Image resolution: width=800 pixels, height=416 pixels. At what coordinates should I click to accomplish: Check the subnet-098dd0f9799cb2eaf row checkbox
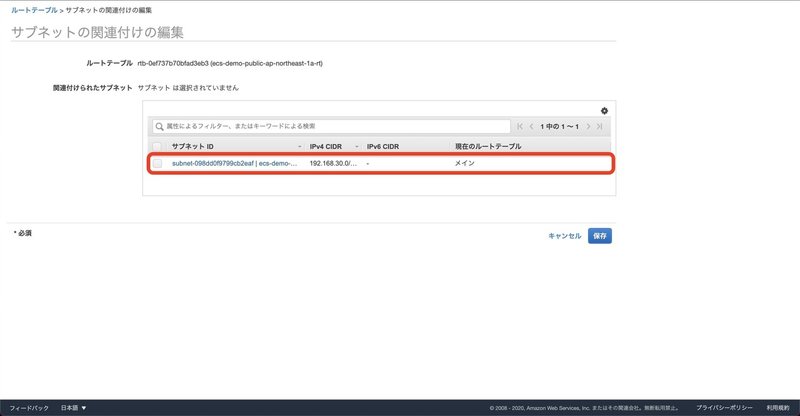click(157, 163)
